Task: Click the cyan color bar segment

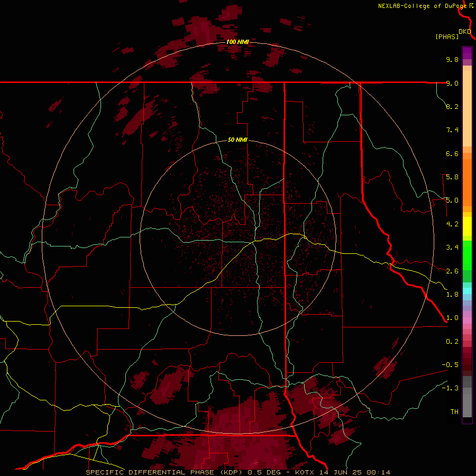Action: [x=467, y=291]
